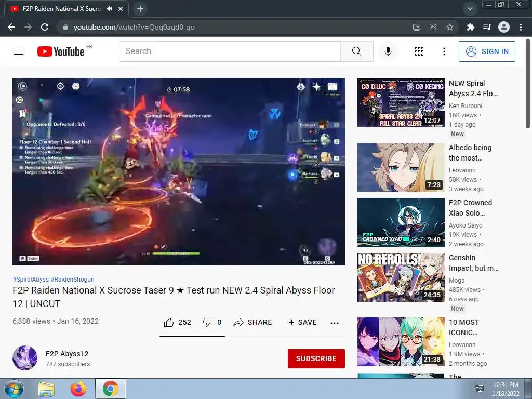This screenshot has width=532, height=399.
Task: Open Albedo being the most video thumbnail
Action: [x=401, y=167]
